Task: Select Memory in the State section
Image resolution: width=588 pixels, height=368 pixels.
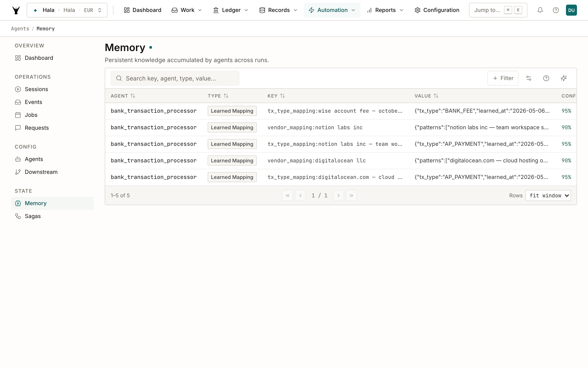Action: coord(52,203)
